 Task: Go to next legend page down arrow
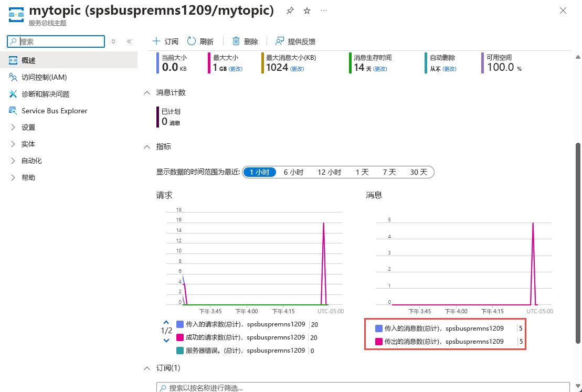166,341
